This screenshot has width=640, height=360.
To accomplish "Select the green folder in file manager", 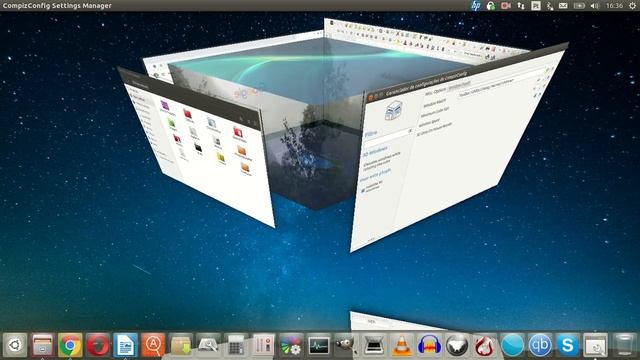I will click(171, 122).
